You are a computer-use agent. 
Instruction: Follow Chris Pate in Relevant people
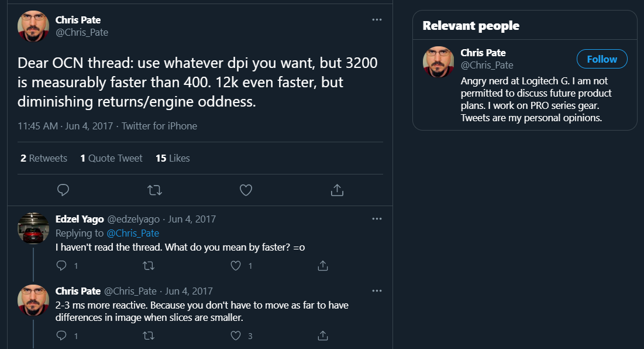pos(601,59)
